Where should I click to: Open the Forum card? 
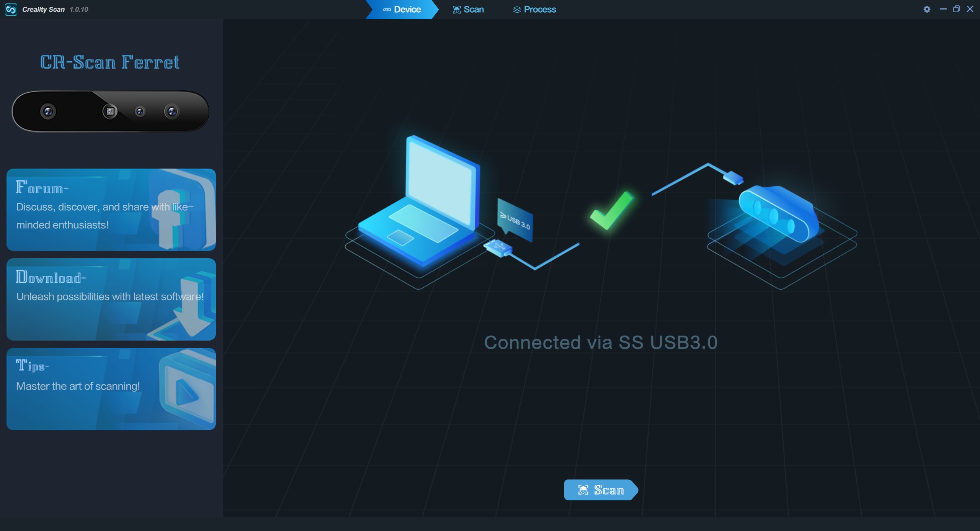pos(111,210)
